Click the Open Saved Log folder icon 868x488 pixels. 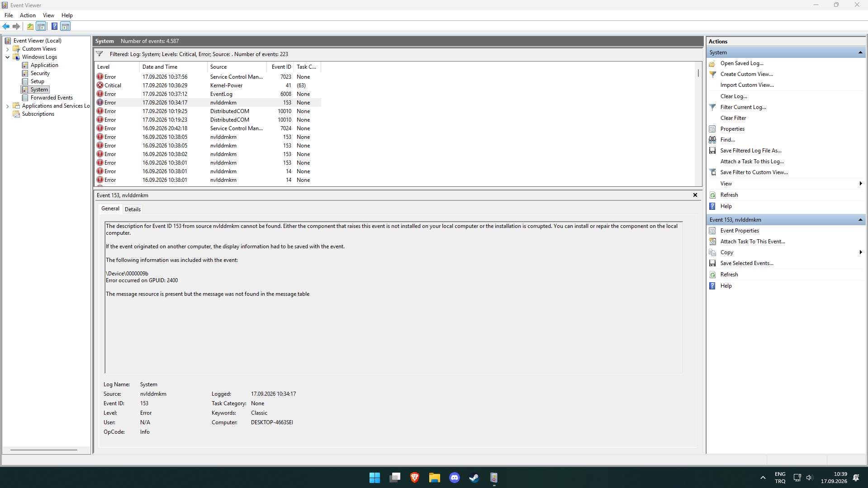click(x=712, y=63)
